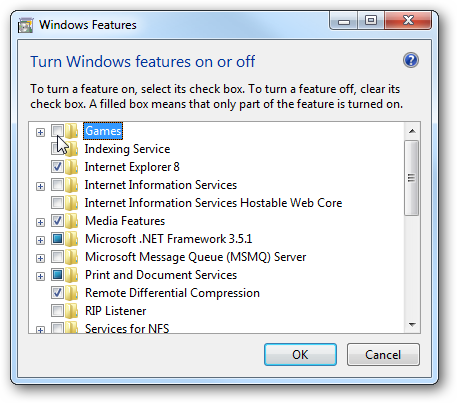Enable the Indexing Service checkbox
The width and height of the screenshot is (457, 403).
57,148
